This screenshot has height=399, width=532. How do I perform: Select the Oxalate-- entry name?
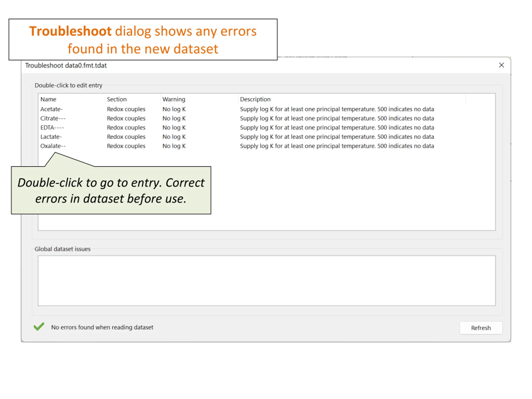53,146
